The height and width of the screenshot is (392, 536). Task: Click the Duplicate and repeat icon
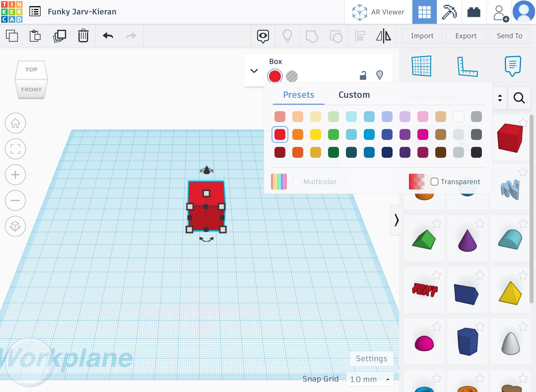(x=60, y=36)
